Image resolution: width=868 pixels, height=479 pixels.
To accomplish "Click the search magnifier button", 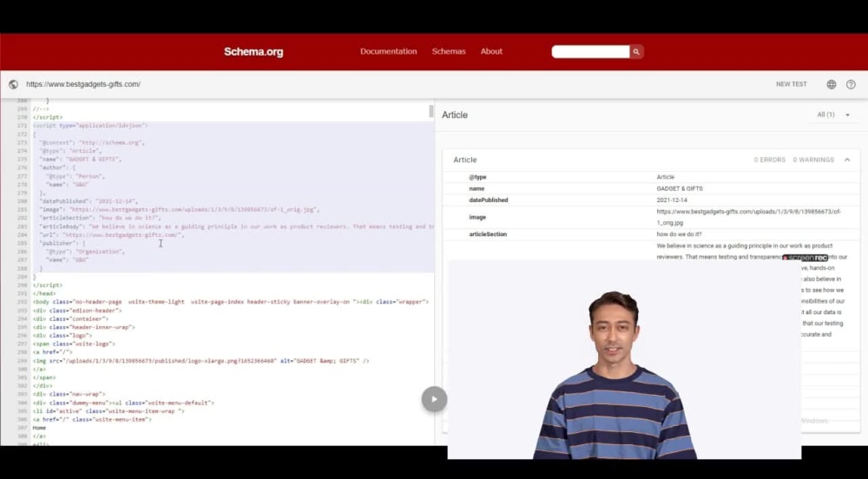I will pyautogui.click(x=636, y=51).
